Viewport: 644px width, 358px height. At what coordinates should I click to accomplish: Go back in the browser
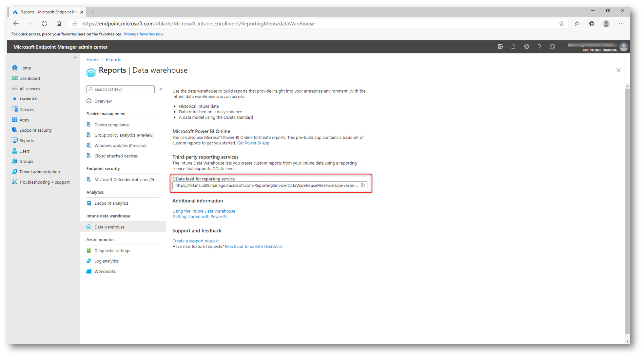click(16, 24)
